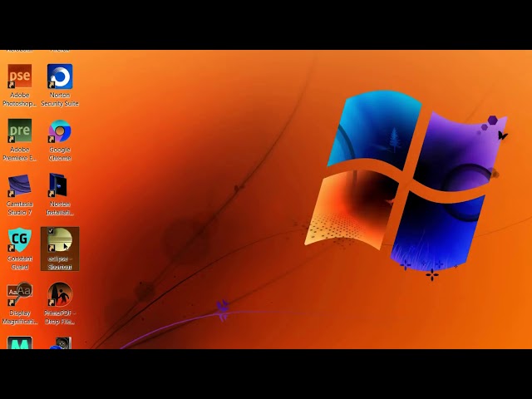The image size is (532, 399).
Task: Uncheck the eclipse shortcut selection checkbox
Action: point(51,231)
